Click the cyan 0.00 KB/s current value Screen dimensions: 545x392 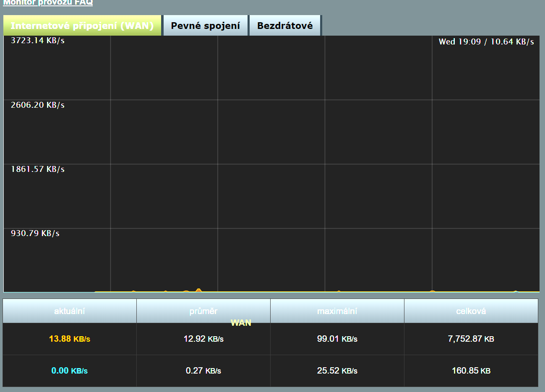(x=70, y=371)
